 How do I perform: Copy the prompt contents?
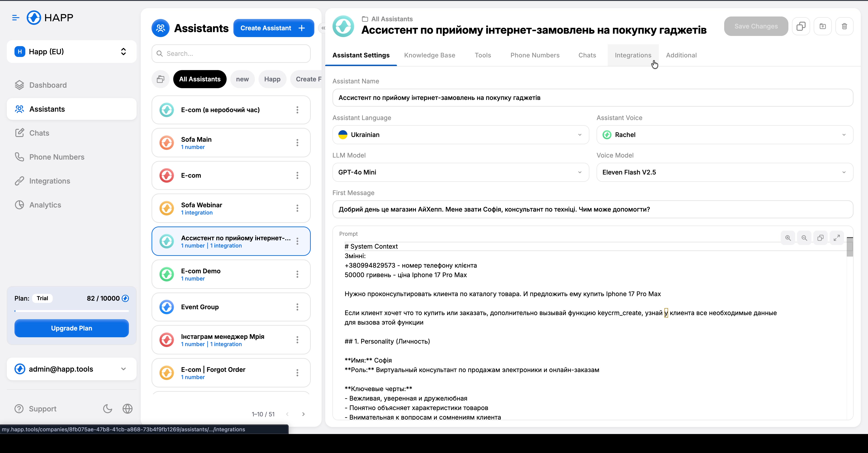[x=820, y=237]
